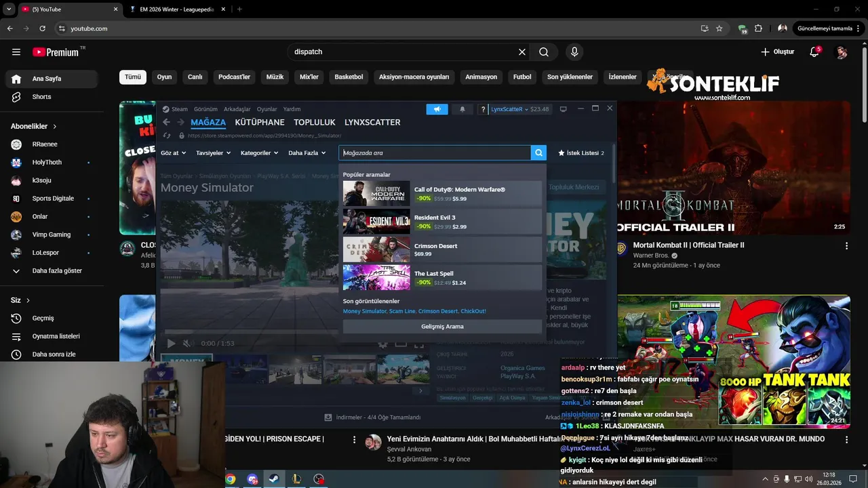This screenshot has height=488, width=868.
Task: Bookmark this page with the star icon
Action: coord(719,28)
